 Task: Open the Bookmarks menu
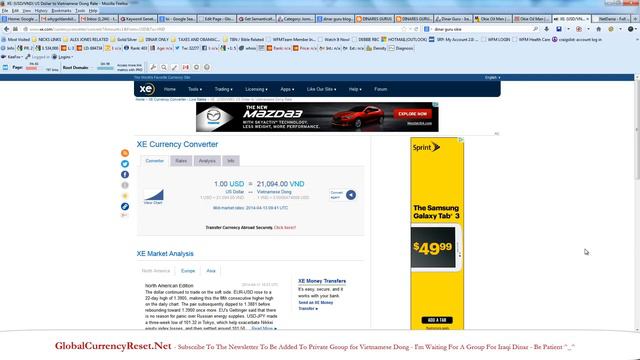[x=62, y=11]
